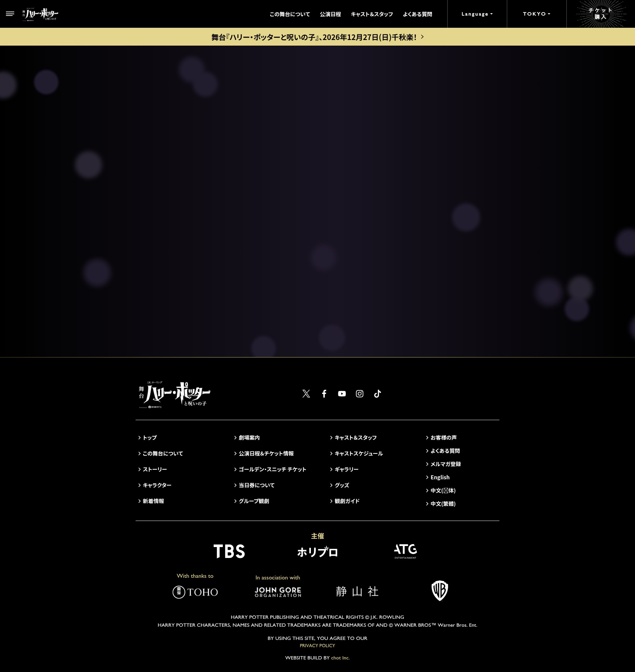Open the Instagram social icon
The image size is (635, 672).
360,394
